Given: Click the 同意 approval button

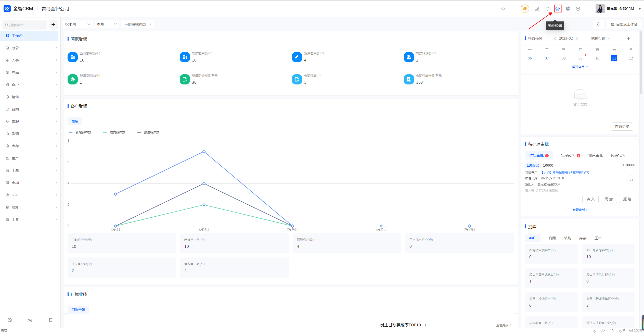Looking at the screenshot, I should pos(609,199).
